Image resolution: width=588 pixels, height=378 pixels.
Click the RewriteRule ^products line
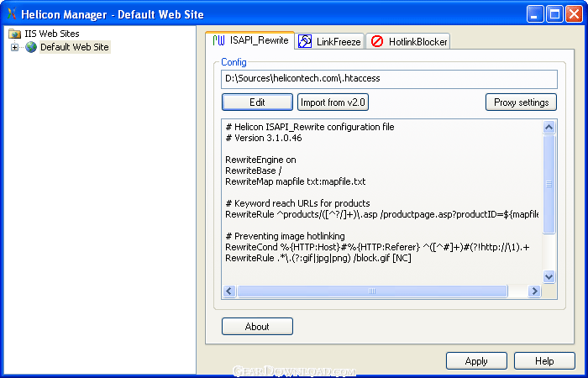381,214
